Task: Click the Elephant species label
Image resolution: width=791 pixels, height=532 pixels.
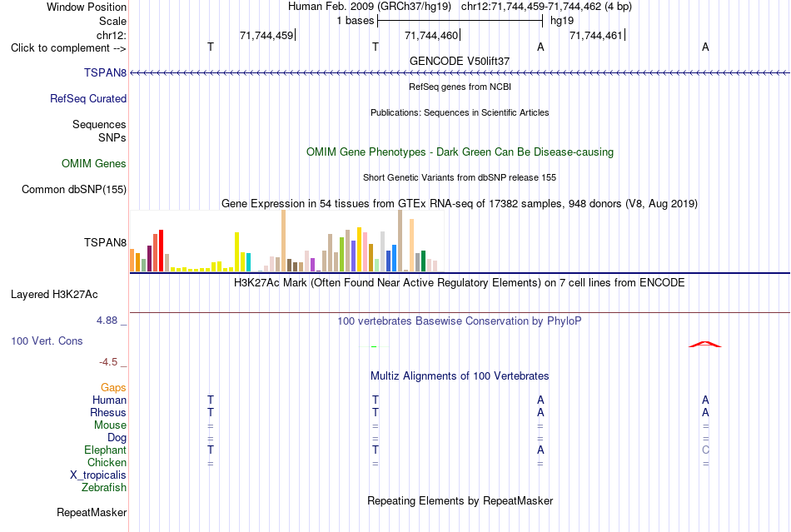Action: point(105,450)
